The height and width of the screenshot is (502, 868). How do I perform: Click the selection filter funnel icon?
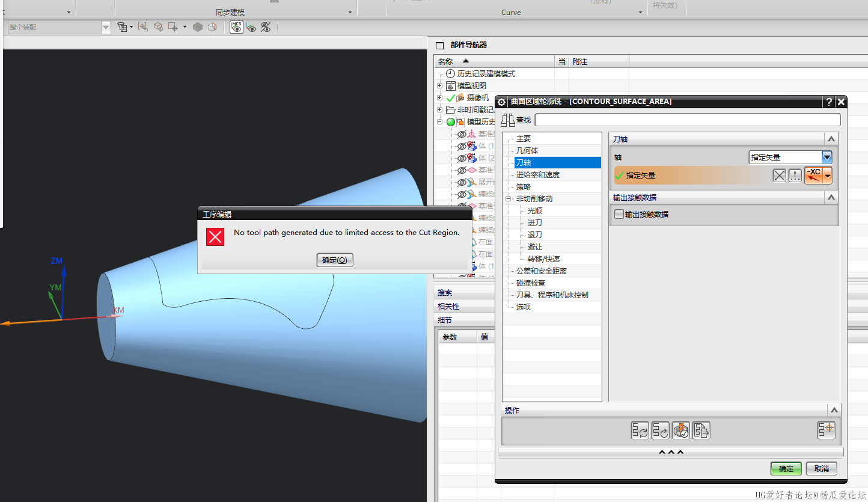coord(123,27)
